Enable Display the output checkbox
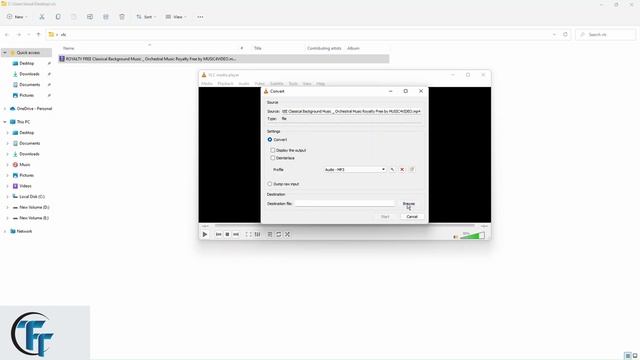This screenshot has height=360, width=640. (x=273, y=150)
